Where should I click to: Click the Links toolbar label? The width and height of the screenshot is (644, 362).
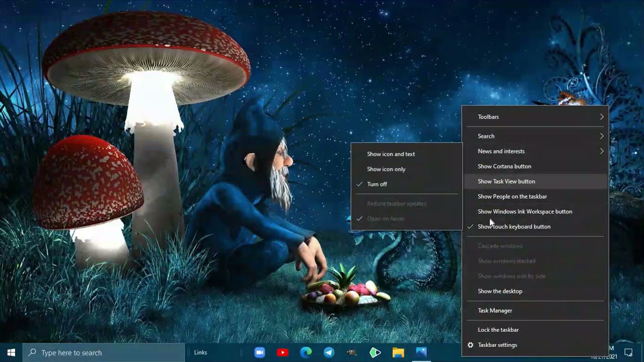pos(200,352)
